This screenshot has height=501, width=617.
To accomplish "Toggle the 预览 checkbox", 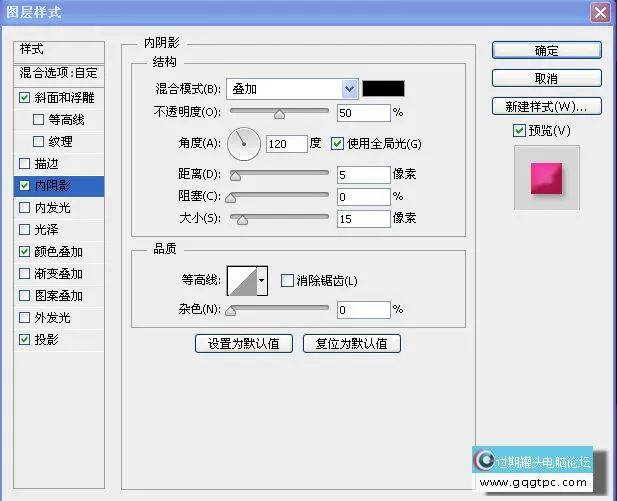I will [518, 131].
